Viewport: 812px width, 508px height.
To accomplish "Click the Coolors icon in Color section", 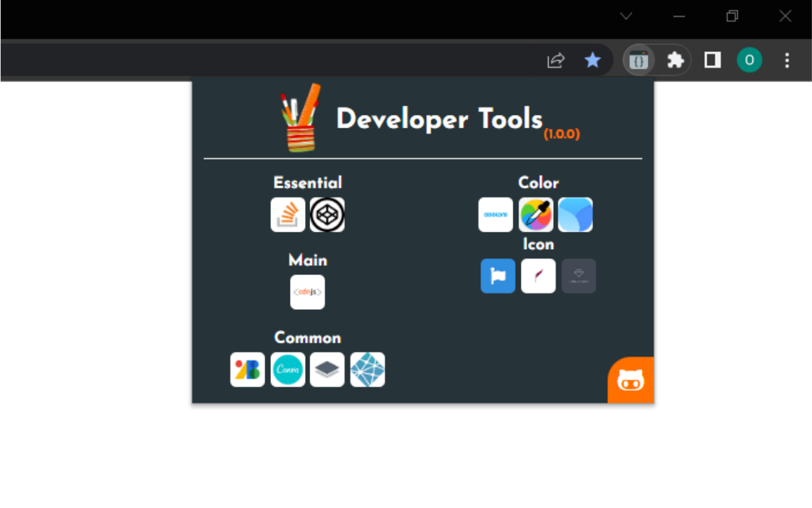I will pos(495,214).
